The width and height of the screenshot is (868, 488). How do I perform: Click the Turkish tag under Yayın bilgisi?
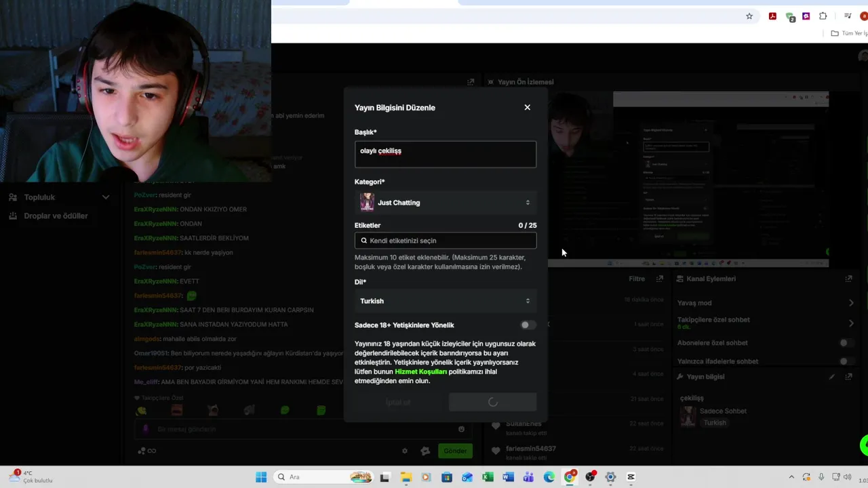coord(715,423)
